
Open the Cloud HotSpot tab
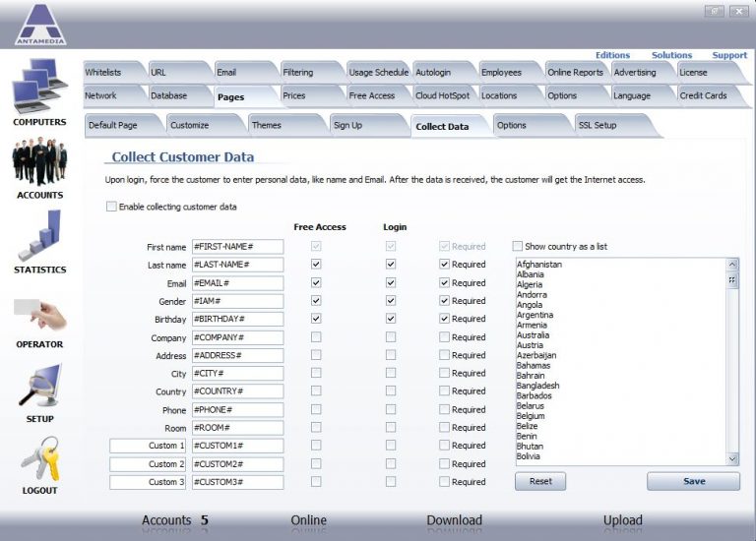click(443, 95)
